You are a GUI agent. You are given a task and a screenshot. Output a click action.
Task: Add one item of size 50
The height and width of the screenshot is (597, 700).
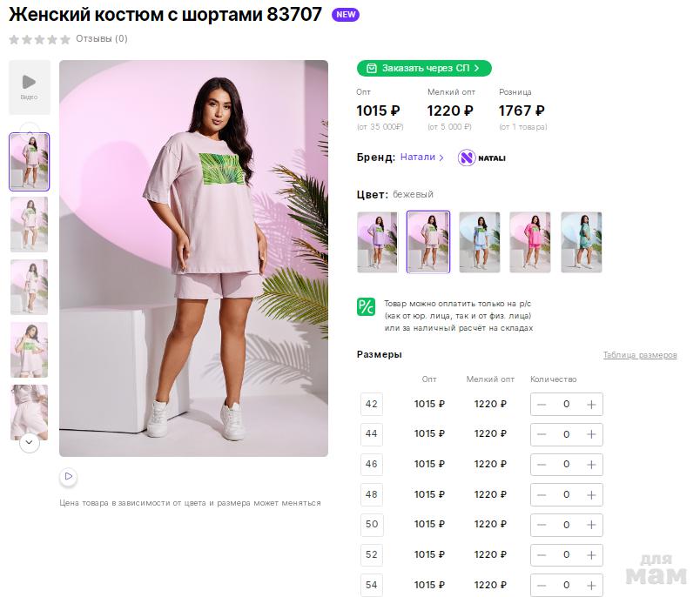[591, 525]
